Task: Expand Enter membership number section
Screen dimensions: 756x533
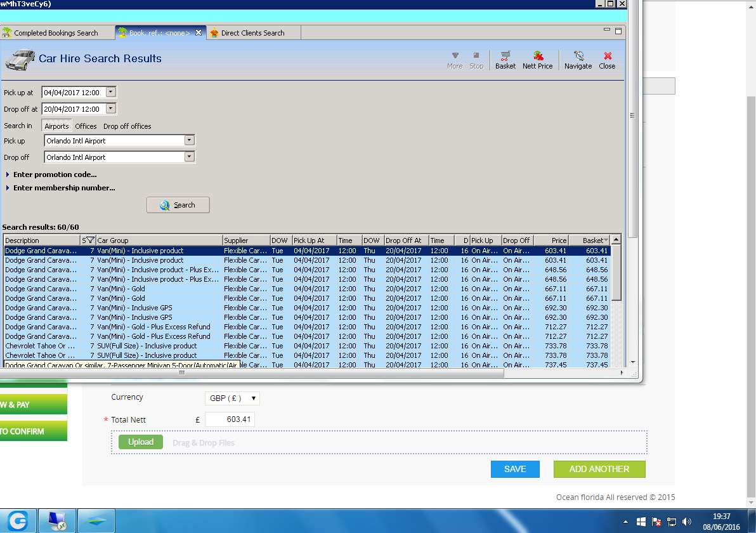Action: (x=60, y=188)
